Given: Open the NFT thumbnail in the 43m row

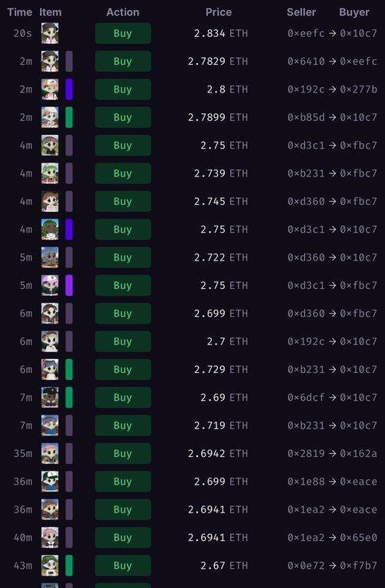Looking at the screenshot, I should tap(50, 566).
